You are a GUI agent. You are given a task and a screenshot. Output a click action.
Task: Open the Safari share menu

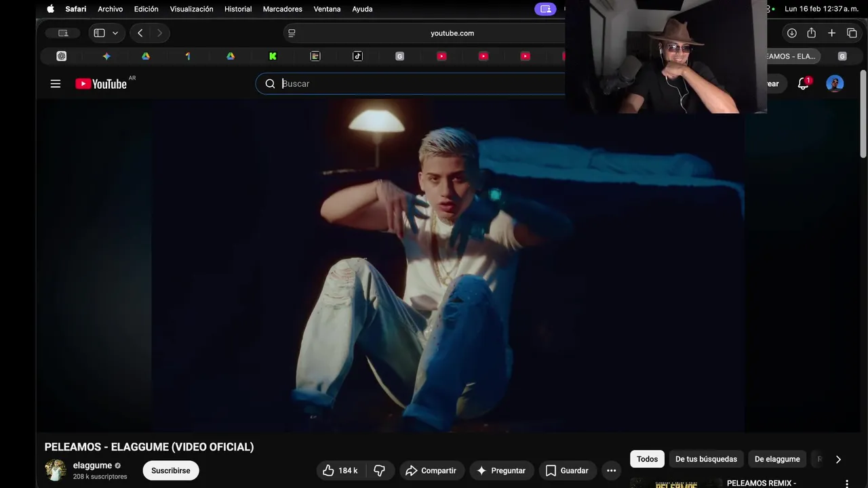click(x=811, y=33)
